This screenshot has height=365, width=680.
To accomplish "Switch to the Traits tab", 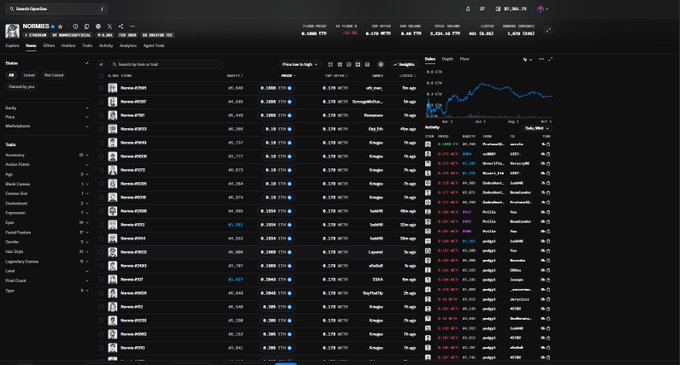I will [87, 46].
